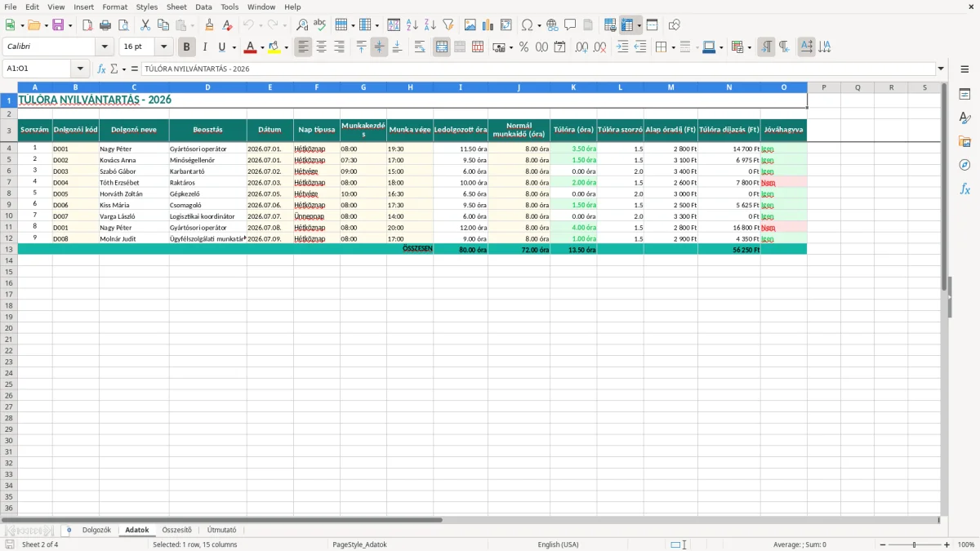Open the Function Wizard fx
The width and height of the screenshot is (980, 551).
pos(101,69)
